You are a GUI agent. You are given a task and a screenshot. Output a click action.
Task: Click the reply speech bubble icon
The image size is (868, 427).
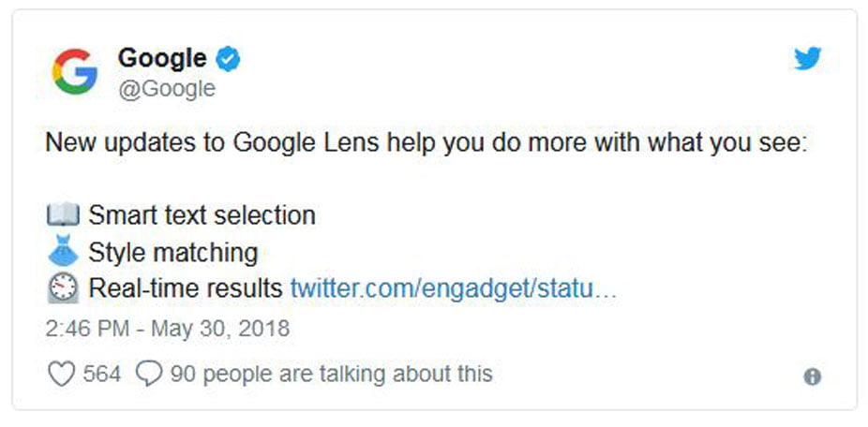tap(149, 375)
